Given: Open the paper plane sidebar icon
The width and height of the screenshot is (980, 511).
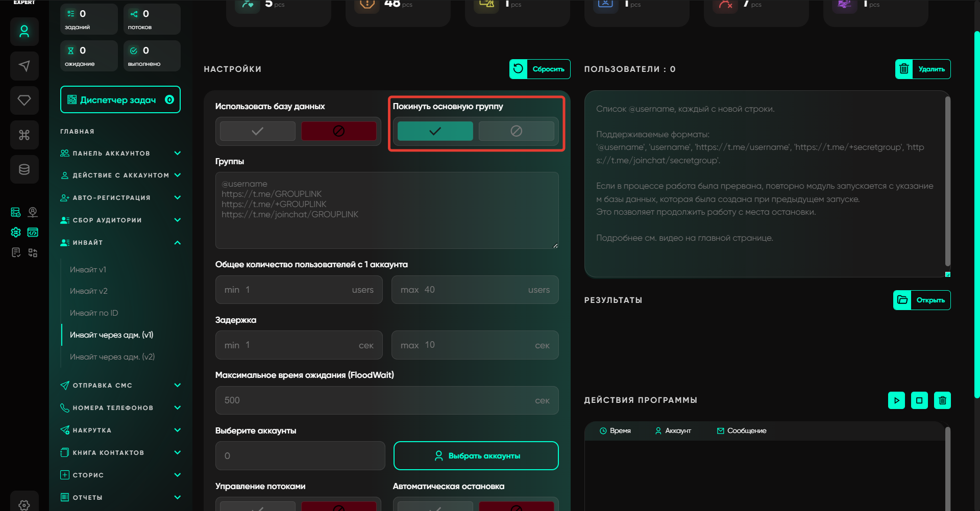Looking at the screenshot, I should (x=24, y=66).
